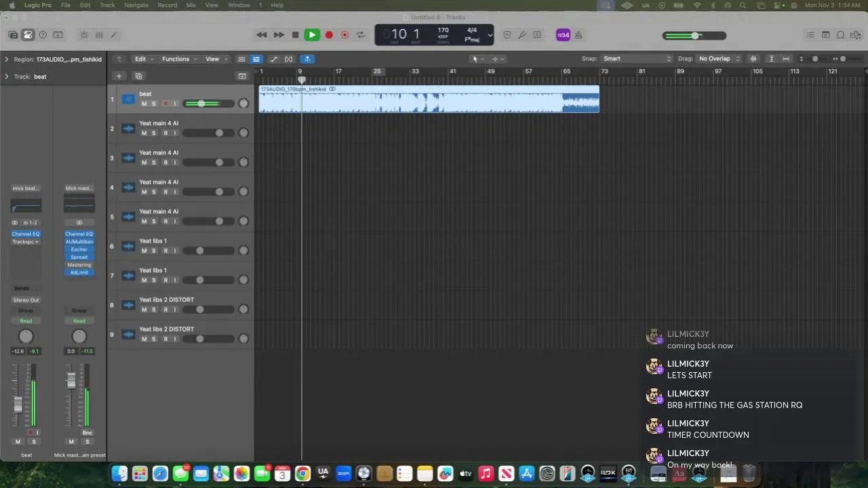Open List Editors icon
The height and width of the screenshot is (488, 868).
coord(810,35)
